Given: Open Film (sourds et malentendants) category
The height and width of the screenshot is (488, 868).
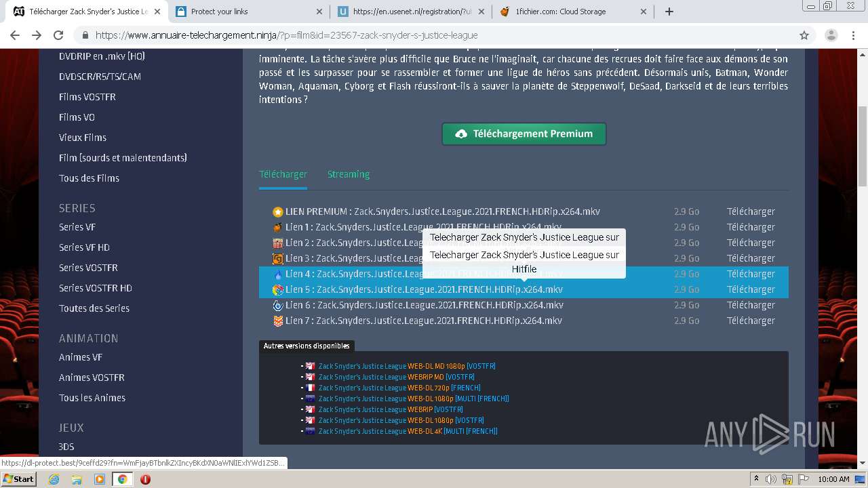Looking at the screenshot, I should [123, 158].
